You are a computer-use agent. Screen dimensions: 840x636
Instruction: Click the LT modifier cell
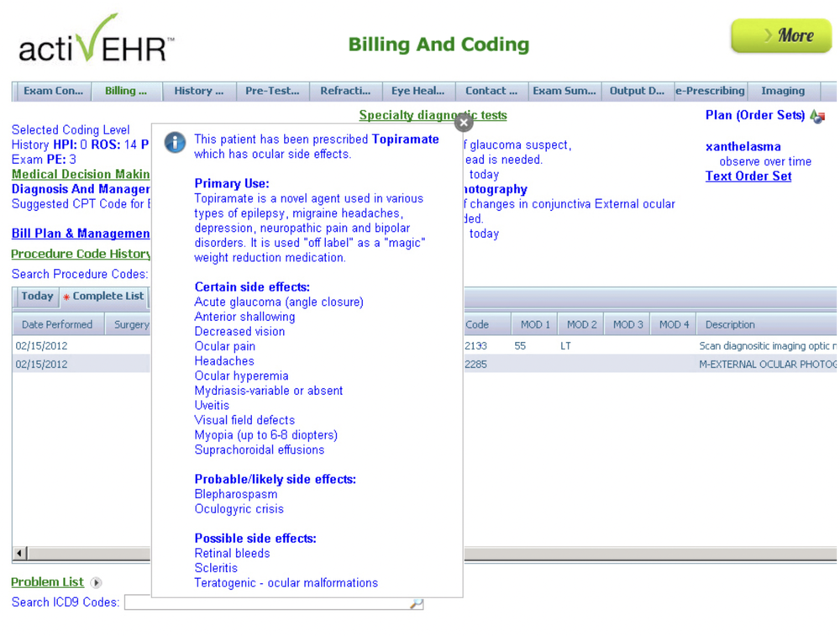[x=565, y=346]
